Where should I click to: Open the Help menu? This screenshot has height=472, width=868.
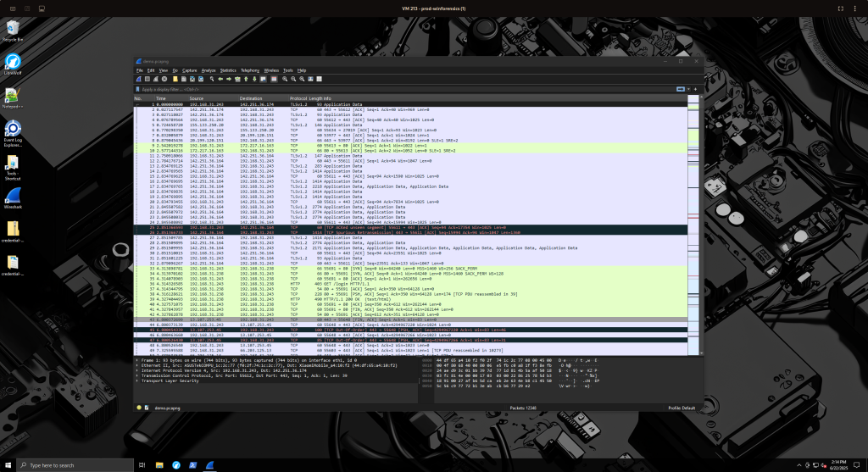point(302,71)
